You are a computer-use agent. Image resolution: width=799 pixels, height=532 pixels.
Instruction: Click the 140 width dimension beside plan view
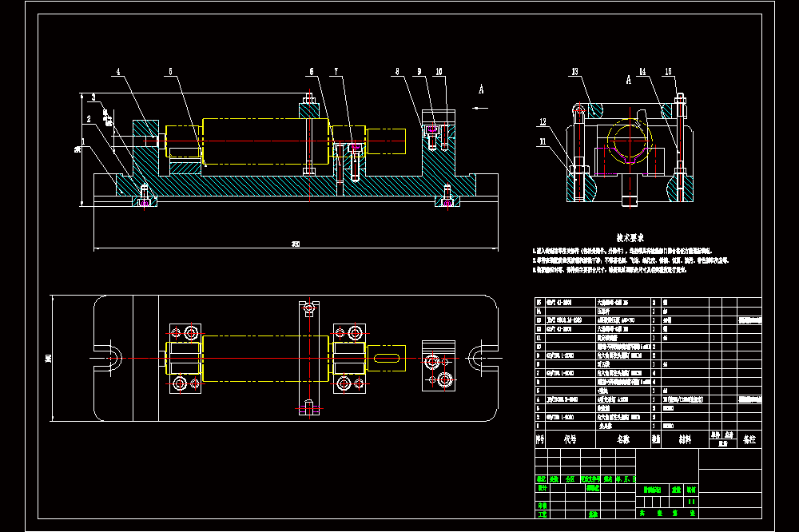49,358
